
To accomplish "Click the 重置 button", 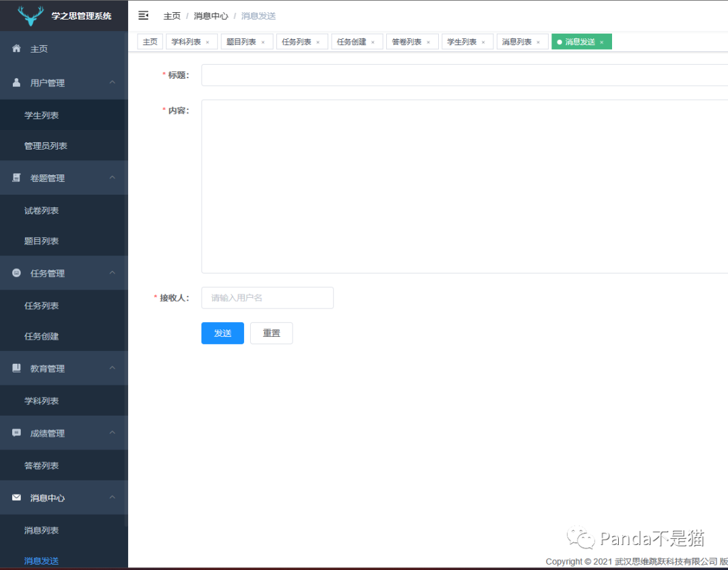I will (x=272, y=334).
